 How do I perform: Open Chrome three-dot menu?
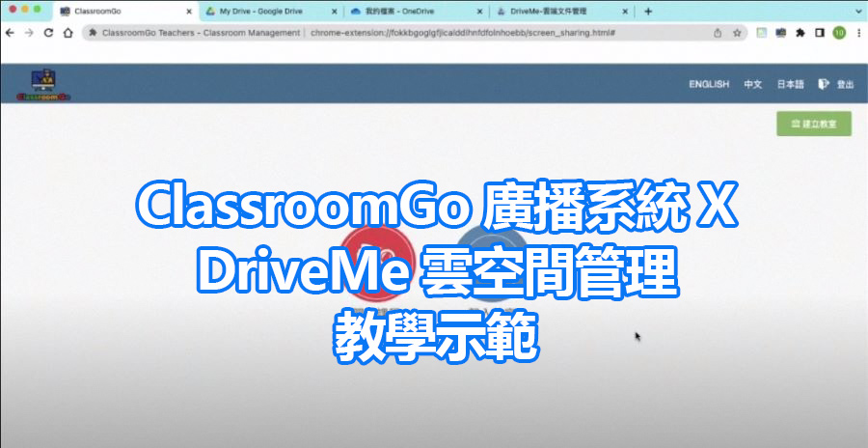tap(858, 33)
